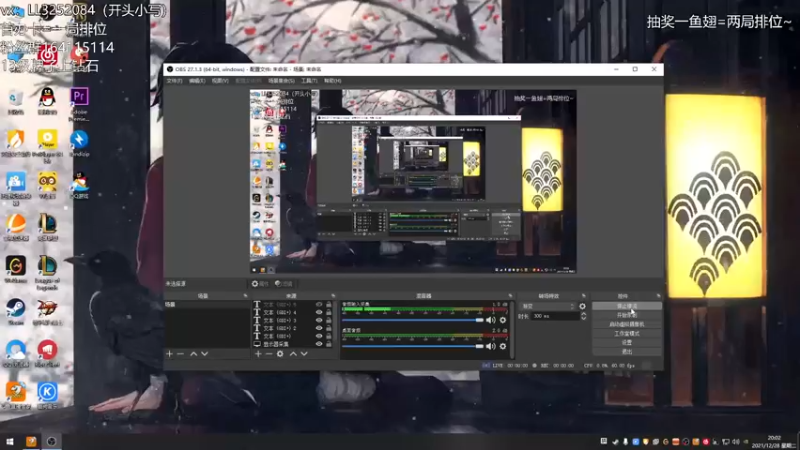This screenshot has width=800, height=450.
Task: Move source up in sources panel
Action: coord(293,354)
